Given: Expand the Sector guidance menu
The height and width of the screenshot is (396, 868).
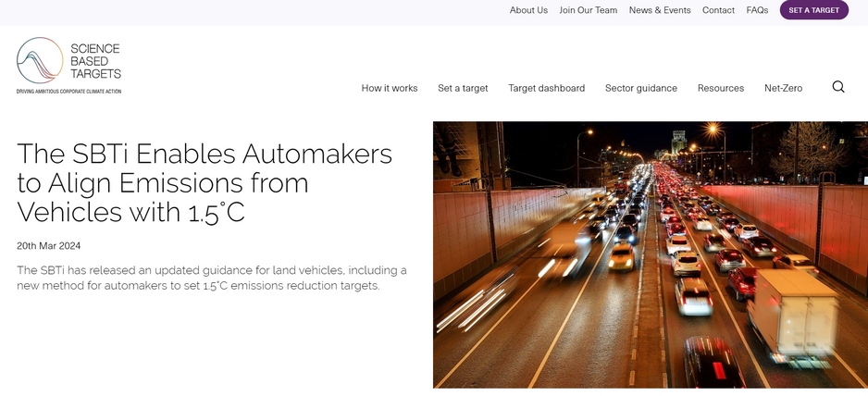Looking at the screenshot, I should [x=641, y=88].
